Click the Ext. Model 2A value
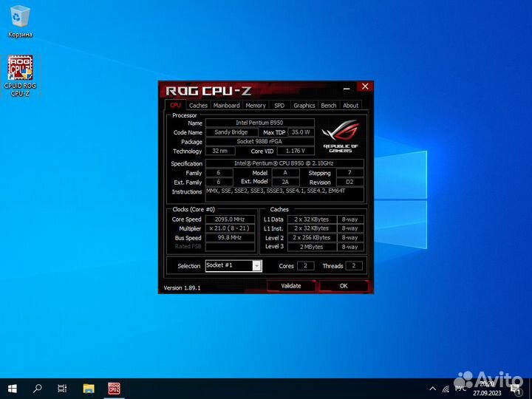This screenshot has width=532, height=399. [x=285, y=182]
